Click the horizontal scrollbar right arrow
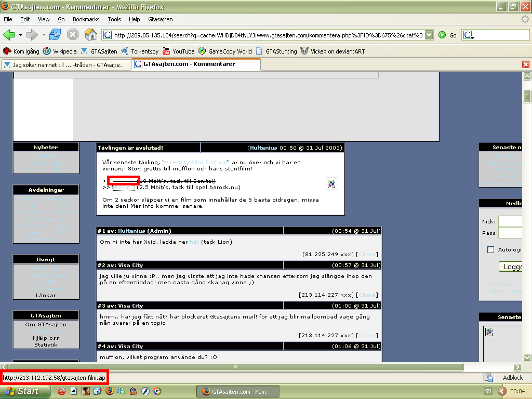The height and width of the screenshot is (399, 532). tap(517, 367)
